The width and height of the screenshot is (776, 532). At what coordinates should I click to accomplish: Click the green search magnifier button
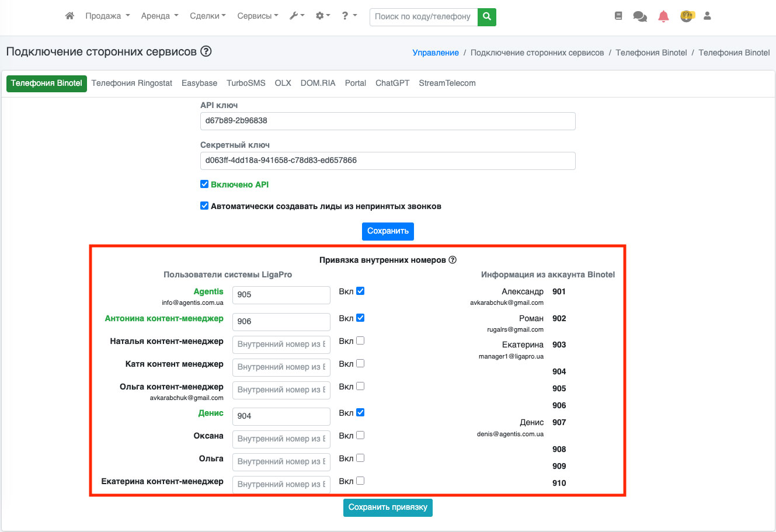486,17
